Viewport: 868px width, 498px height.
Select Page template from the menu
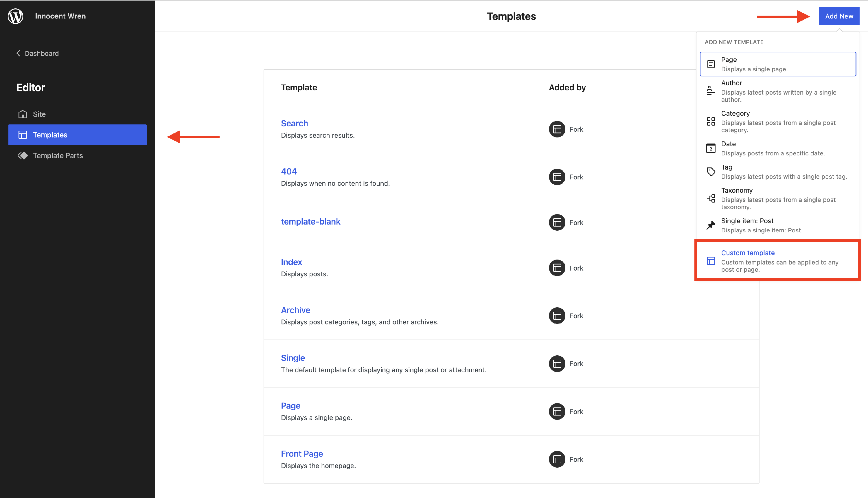(777, 64)
